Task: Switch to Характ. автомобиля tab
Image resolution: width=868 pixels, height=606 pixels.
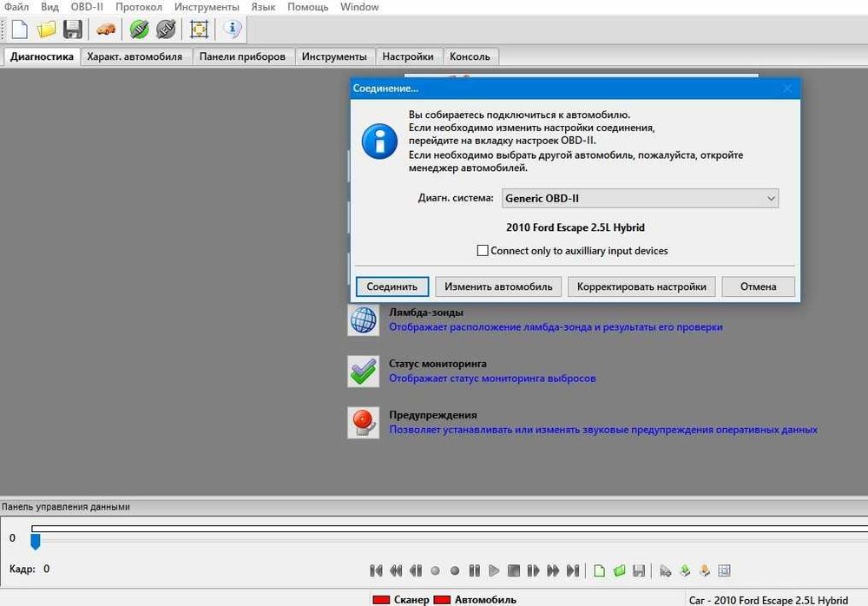Action: point(135,56)
